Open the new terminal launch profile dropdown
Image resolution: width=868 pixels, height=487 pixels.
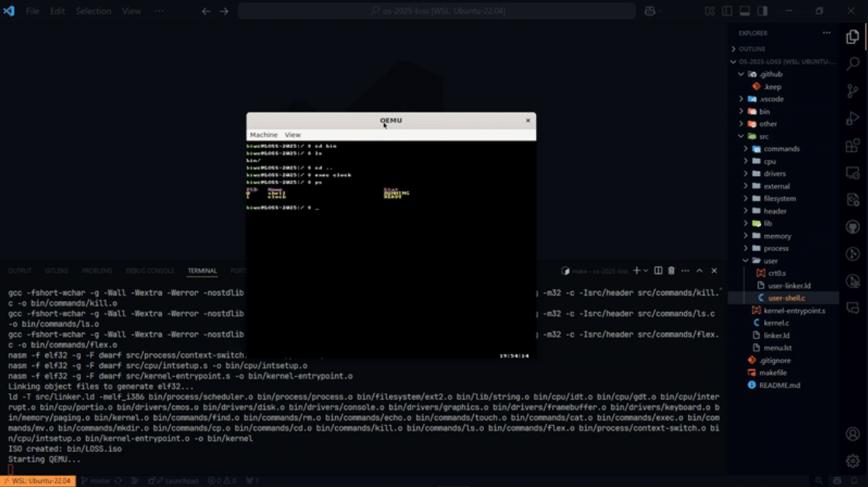pyautogui.click(x=645, y=271)
